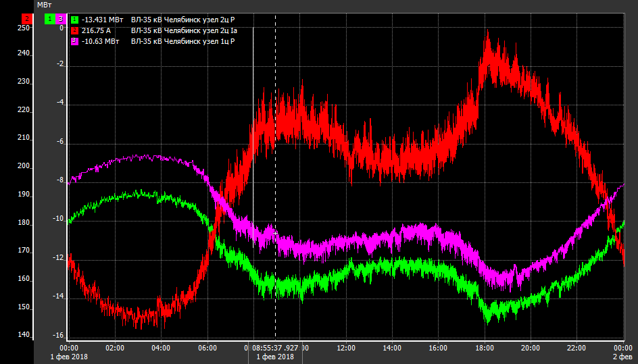Click magenta legend swatch for series 3
The image size is (638, 364).
74,41
